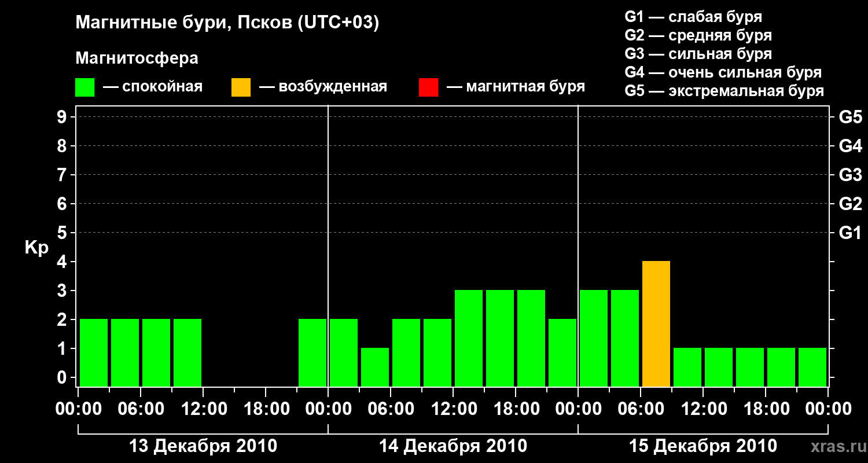The height and width of the screenshot is (463, 868).
Task: Click the green 'спокойная' legend swatch
Action: coord(85,87)
